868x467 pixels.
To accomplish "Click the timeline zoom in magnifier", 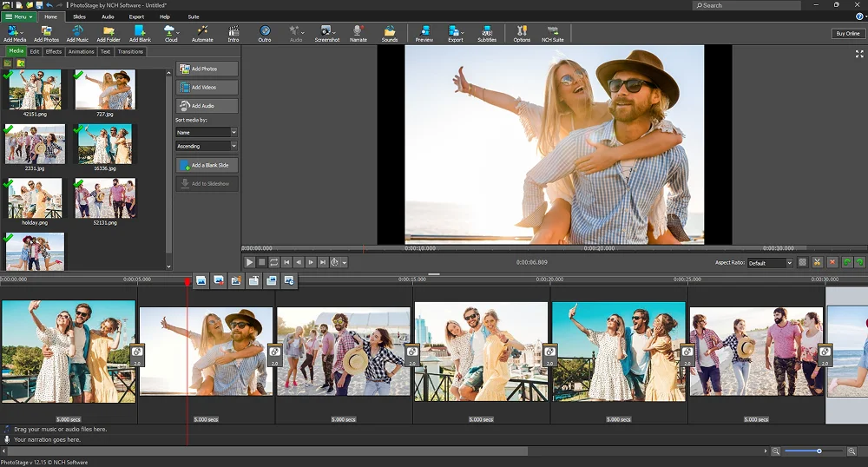I will pyautogui.click(x=852, y=451).
